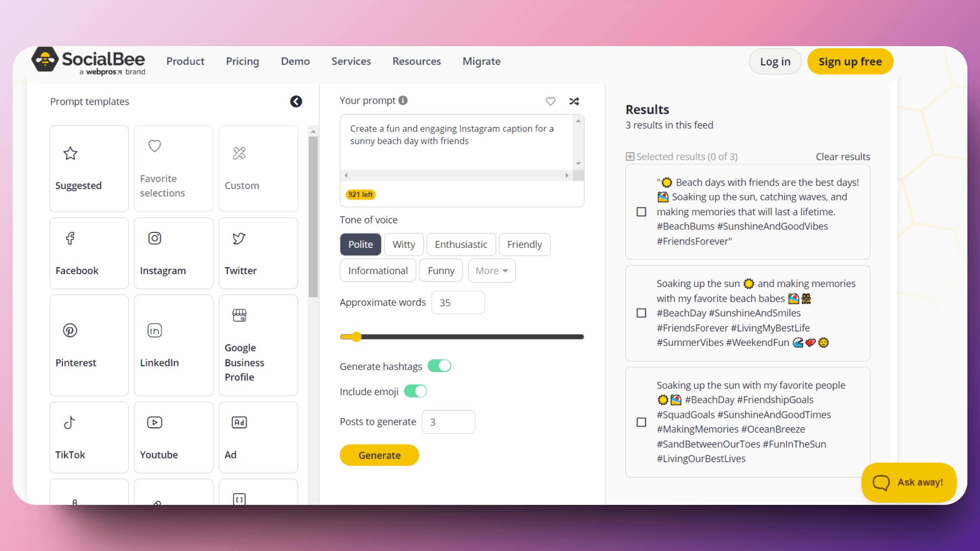
Task: Click the Generate button
Action: point(379,455)
